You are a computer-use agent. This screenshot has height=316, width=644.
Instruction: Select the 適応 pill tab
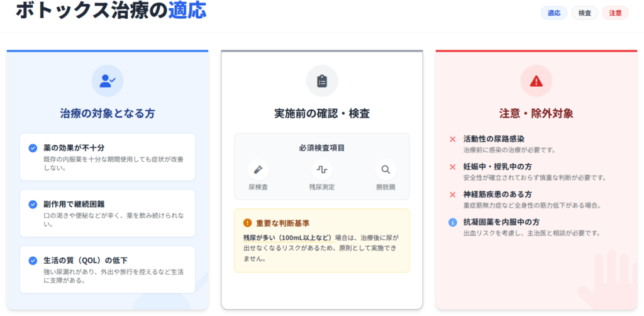coord(554,13)
